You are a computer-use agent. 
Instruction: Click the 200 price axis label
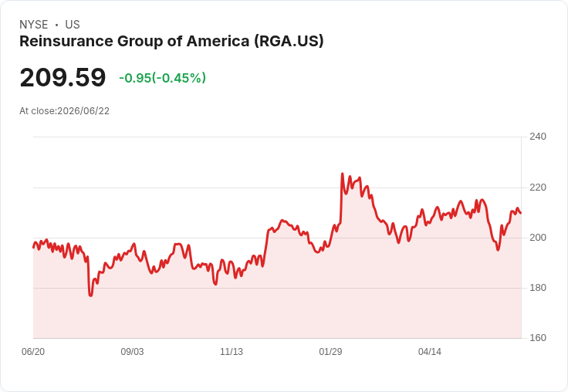click(x=538, y=238)
